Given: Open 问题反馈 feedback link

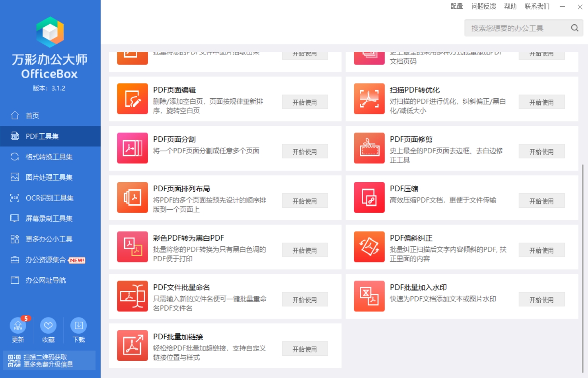Looking at the screenshot, I should 484,6.
